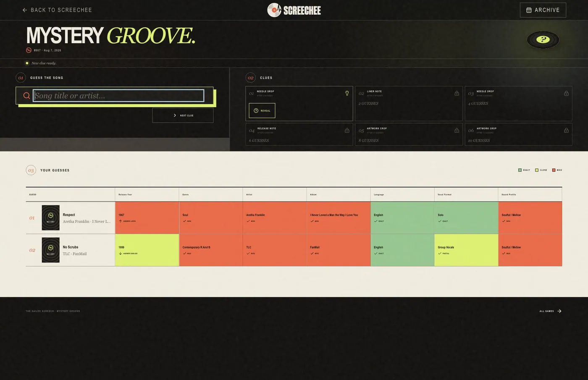Click the green New clue ready dot
588x380 pixels.
tap(27, 63)
